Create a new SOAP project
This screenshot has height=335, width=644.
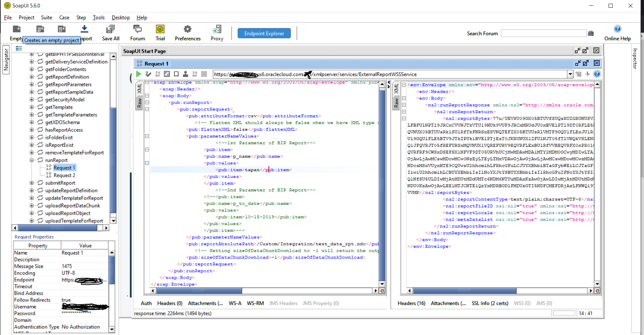[40, 29]
